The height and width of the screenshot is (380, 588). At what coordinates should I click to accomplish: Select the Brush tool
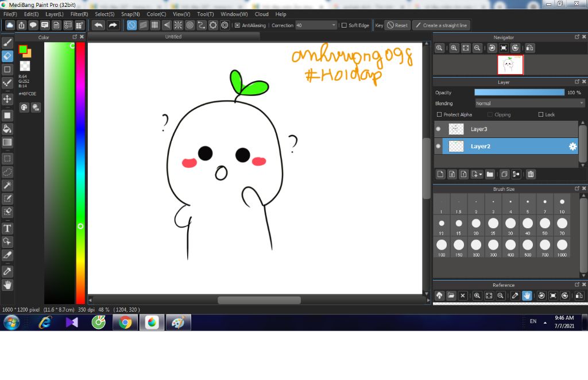[x=7, y=42]
